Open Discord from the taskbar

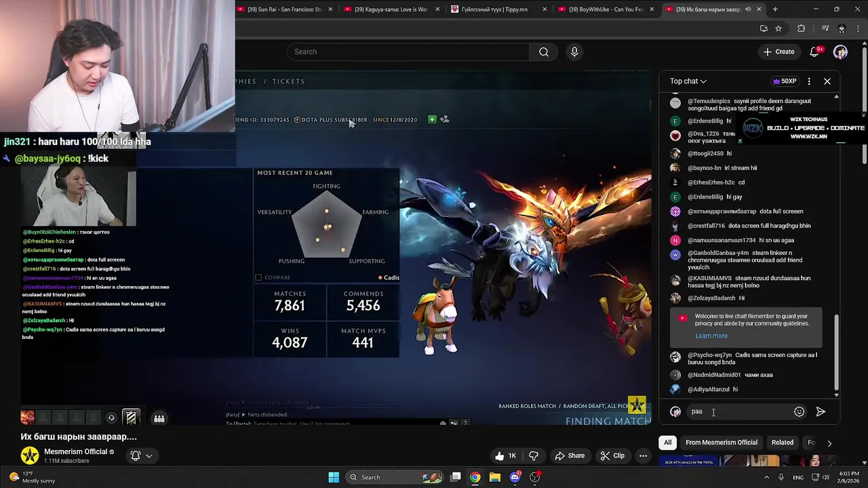click(515, 477)
